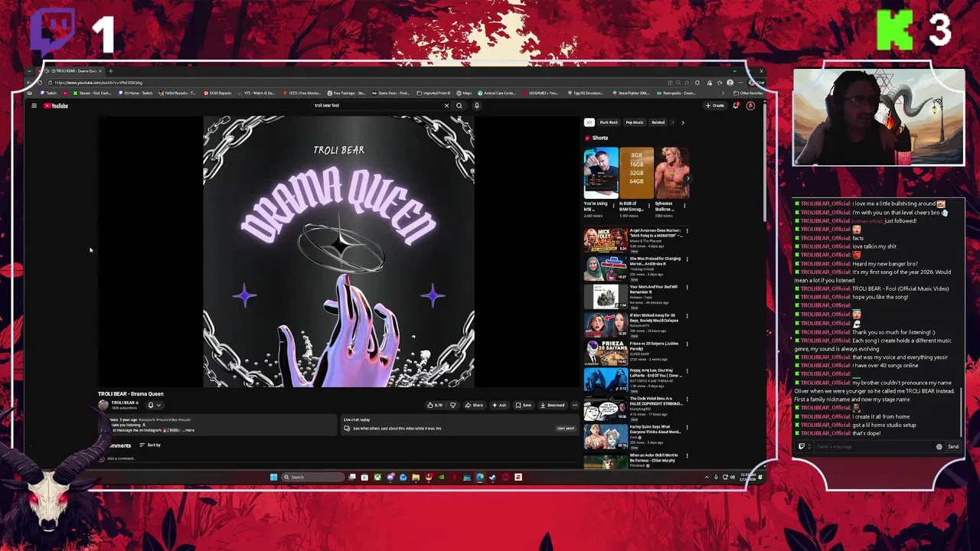Viewport: 980px width, 551px height.
Task: Open TROLI BEAR channel avatar
Action: (103, 405)
